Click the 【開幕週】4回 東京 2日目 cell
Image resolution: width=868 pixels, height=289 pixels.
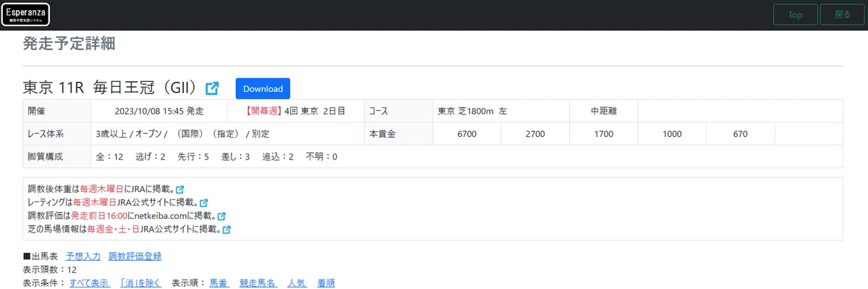(x=295, y=112)
